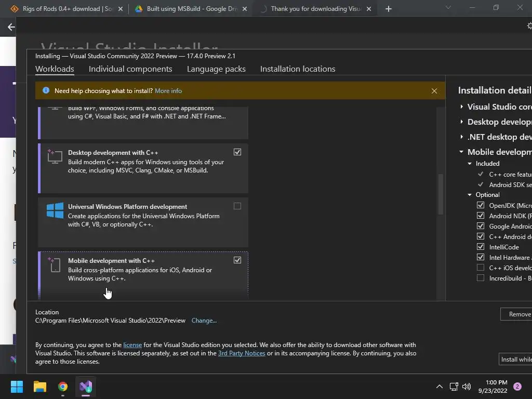Switch to Installation locations tab
The width and height of the screenshot is (532, 399).
click(x=298, y=69)
